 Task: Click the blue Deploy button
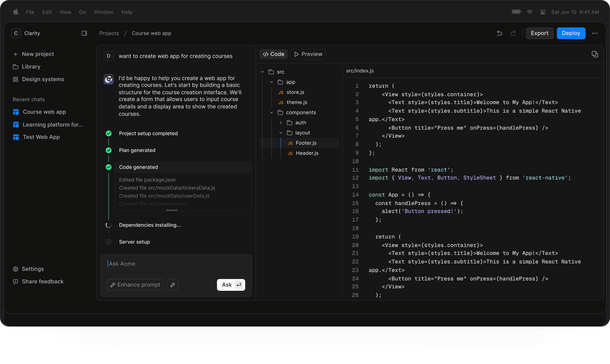point(571,33)
